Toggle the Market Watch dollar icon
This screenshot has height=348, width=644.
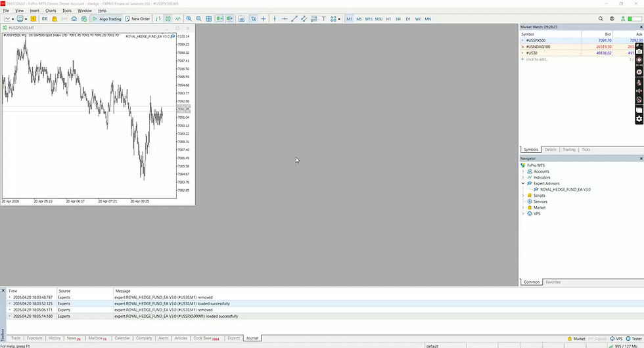click(34, 19)
